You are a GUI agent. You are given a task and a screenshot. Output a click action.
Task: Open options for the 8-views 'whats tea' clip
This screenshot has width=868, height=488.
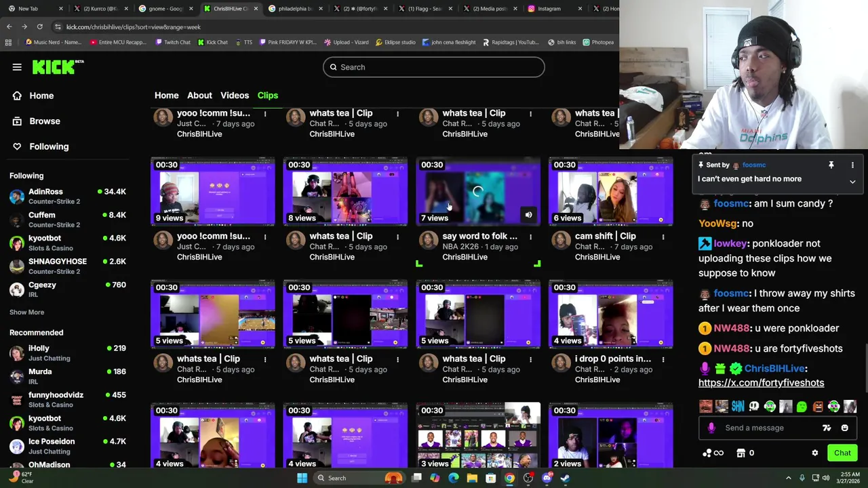pyautogui.click(x=397, y=237)
